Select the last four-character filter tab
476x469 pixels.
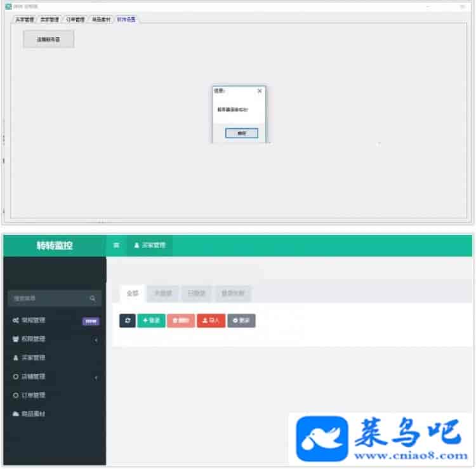pyautogui.click(x=233, y=294)
